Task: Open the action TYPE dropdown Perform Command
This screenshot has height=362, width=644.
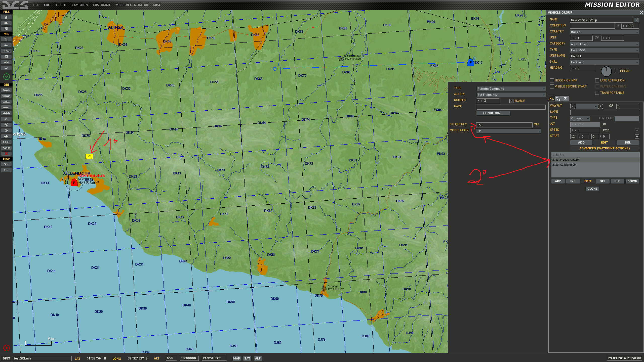Action: click(511, 89)
